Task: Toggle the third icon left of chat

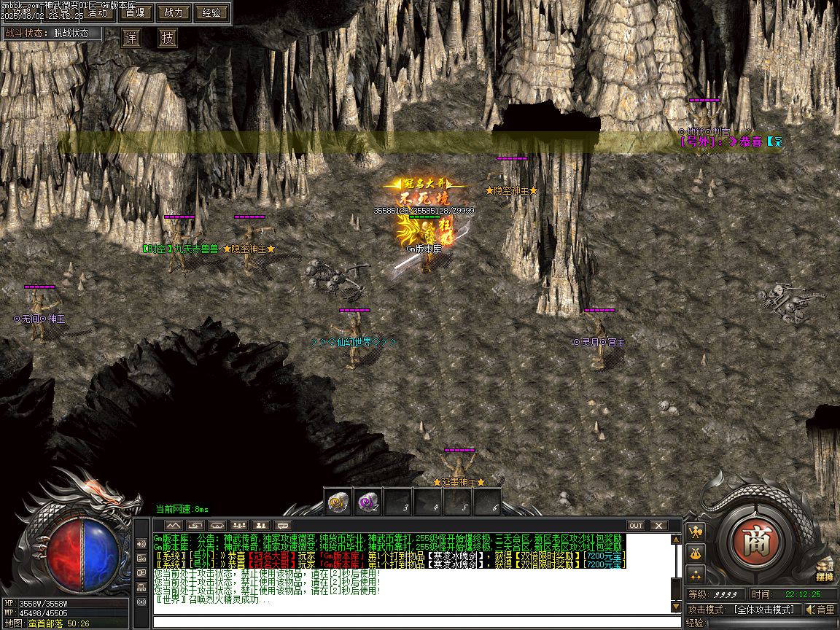Action: tap(141, 572)
